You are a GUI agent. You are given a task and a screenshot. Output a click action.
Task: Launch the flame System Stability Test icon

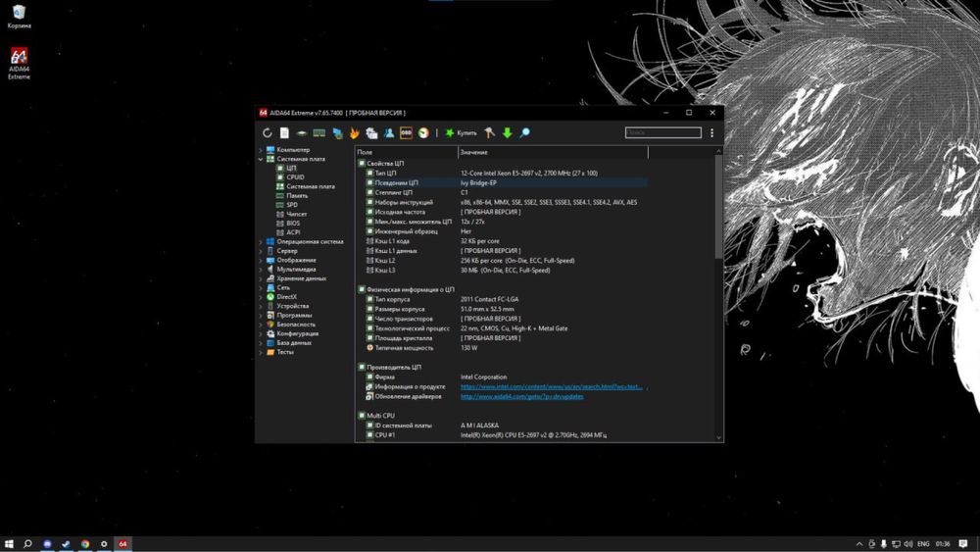point(355,133)
